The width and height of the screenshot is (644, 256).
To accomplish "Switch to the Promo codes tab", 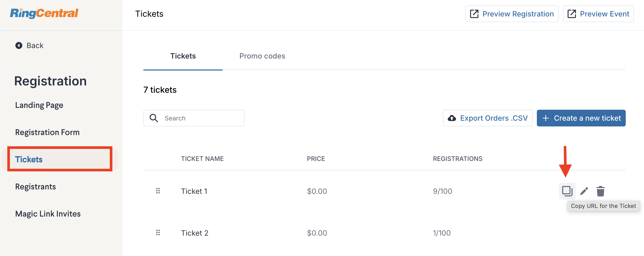I will (262, 56).
